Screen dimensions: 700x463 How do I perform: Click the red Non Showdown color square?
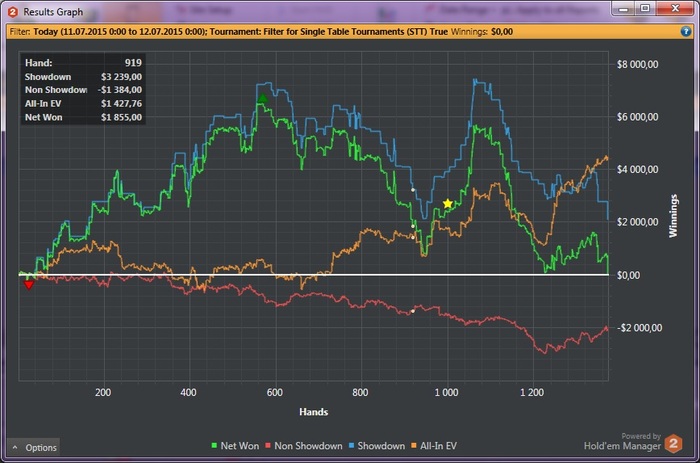tap(268, 446)
